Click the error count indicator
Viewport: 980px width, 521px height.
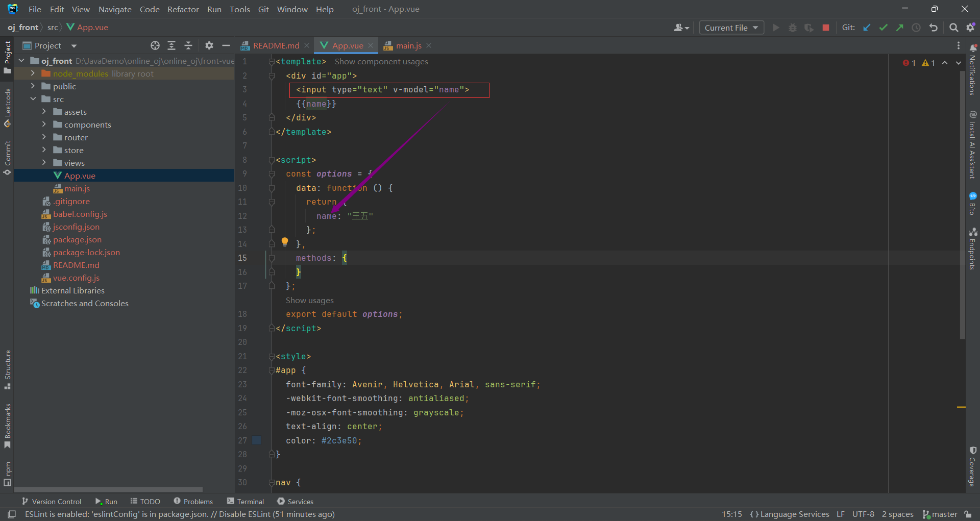[x=909, y=63]
